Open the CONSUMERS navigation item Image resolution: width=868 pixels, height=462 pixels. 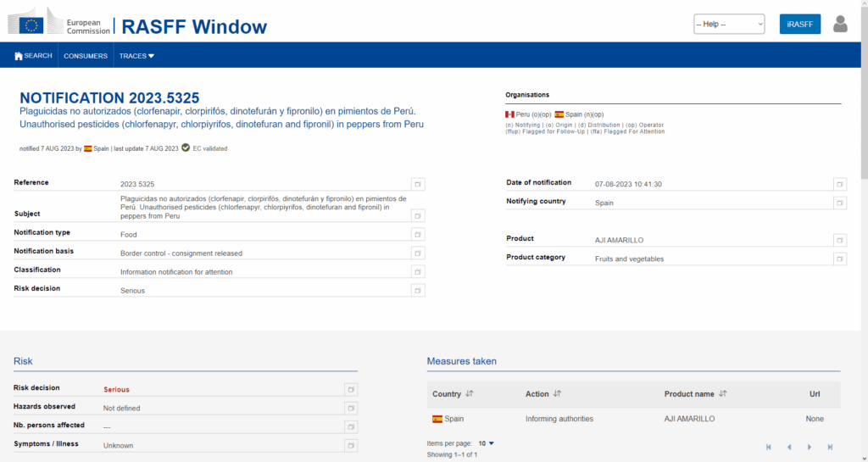click(x=86, y=56)
